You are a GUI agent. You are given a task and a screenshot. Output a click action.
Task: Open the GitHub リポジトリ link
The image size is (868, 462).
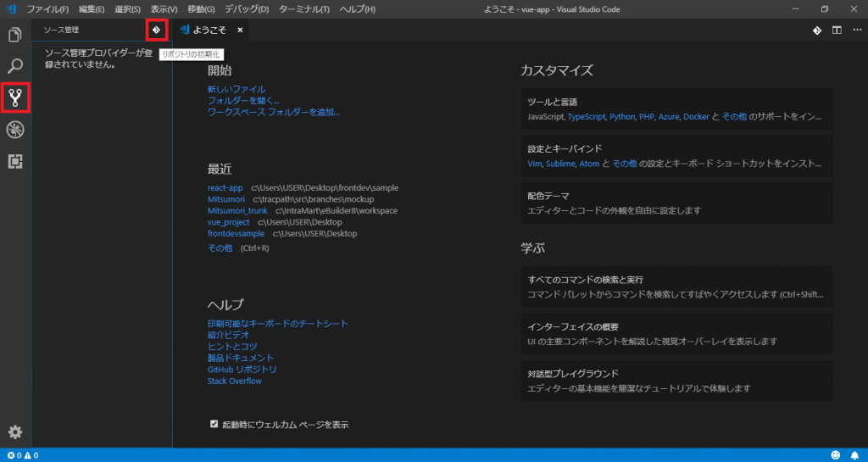tap(242, 369)
